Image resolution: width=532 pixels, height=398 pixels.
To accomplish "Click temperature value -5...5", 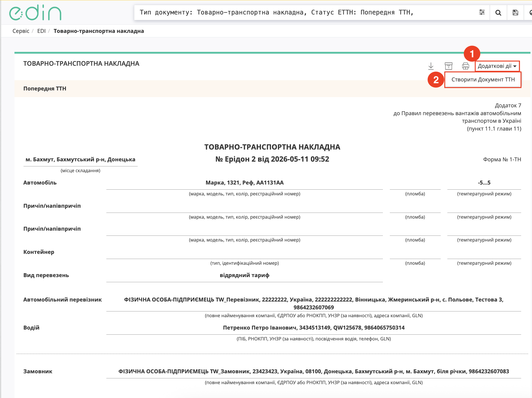I will [x=484, y=183].
